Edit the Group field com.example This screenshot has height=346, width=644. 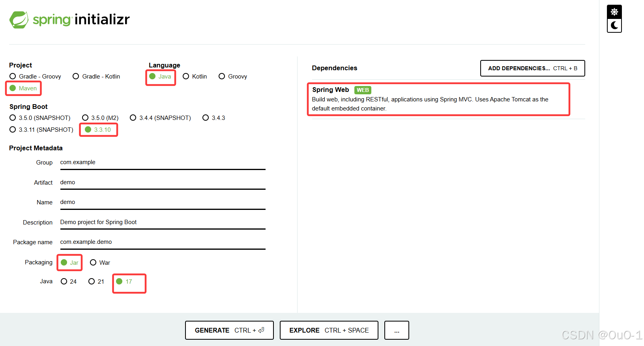163,163
